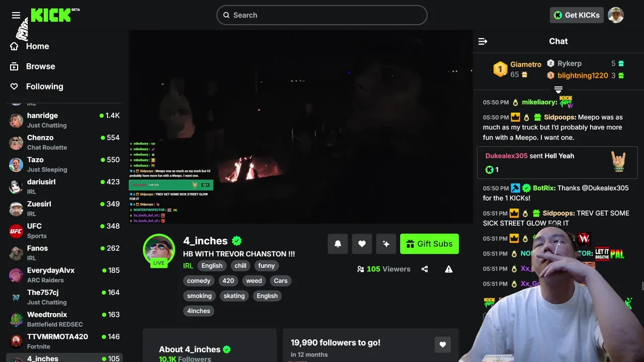This screenshot has width=644, height=362.
Task: Expand the chat leaderboard dropdown arrow
Action: 558,90
